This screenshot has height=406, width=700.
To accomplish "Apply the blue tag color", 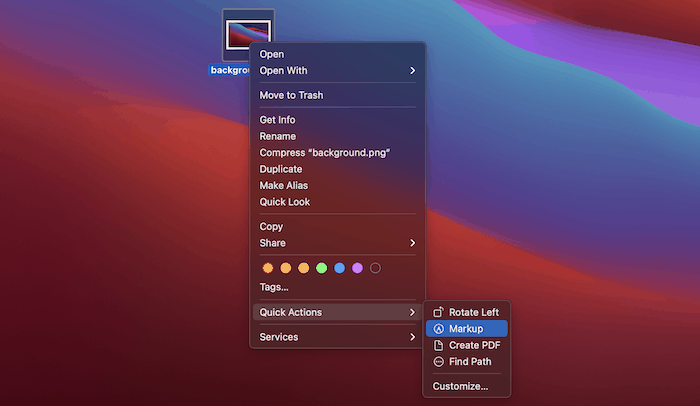I will [339, 268].
